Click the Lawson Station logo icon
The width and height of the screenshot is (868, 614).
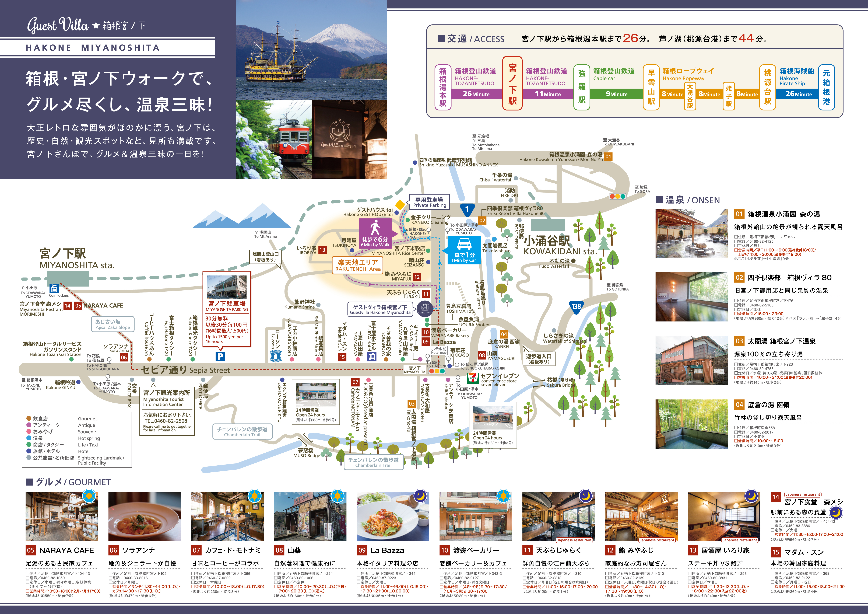pyautogui.click(x=276, y=356)
